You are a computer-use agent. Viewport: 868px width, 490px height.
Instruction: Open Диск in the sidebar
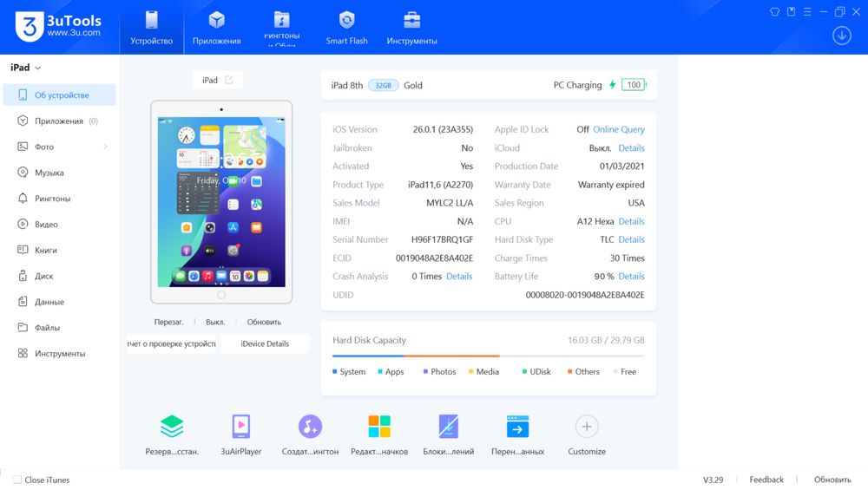click(x=59, y=276)
